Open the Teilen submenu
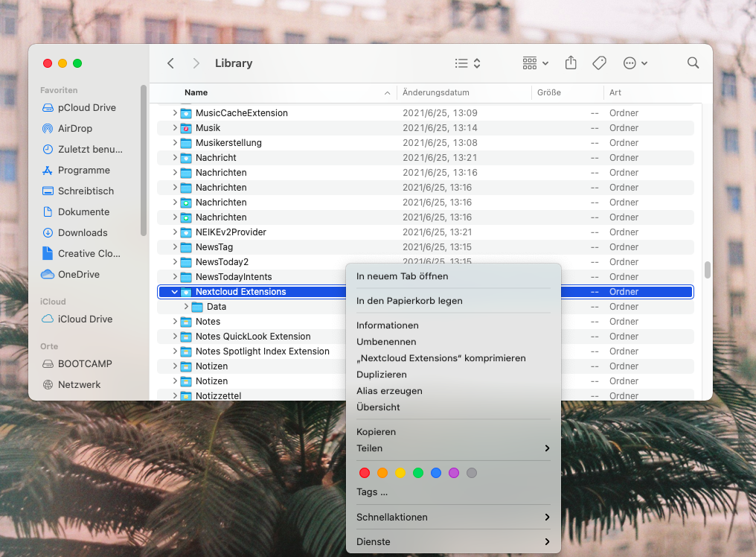Viewport: 756px width, 557px height. (x=453, y=448)
